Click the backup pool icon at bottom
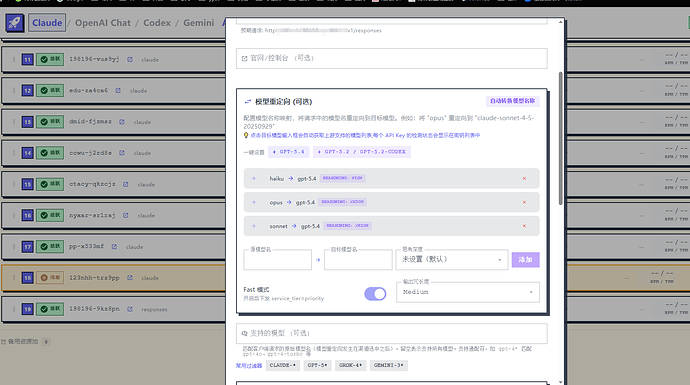The width and height of the screenshot is (690, 385). (x=4, y=341)
